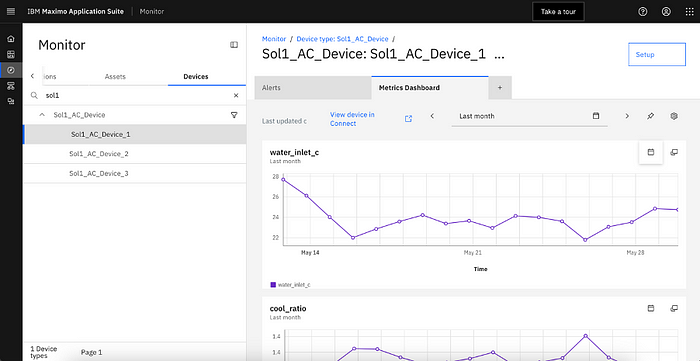This screenshot has width=700, height=362.
Task: Pin the dashboard time range
Action: point(650,116)
